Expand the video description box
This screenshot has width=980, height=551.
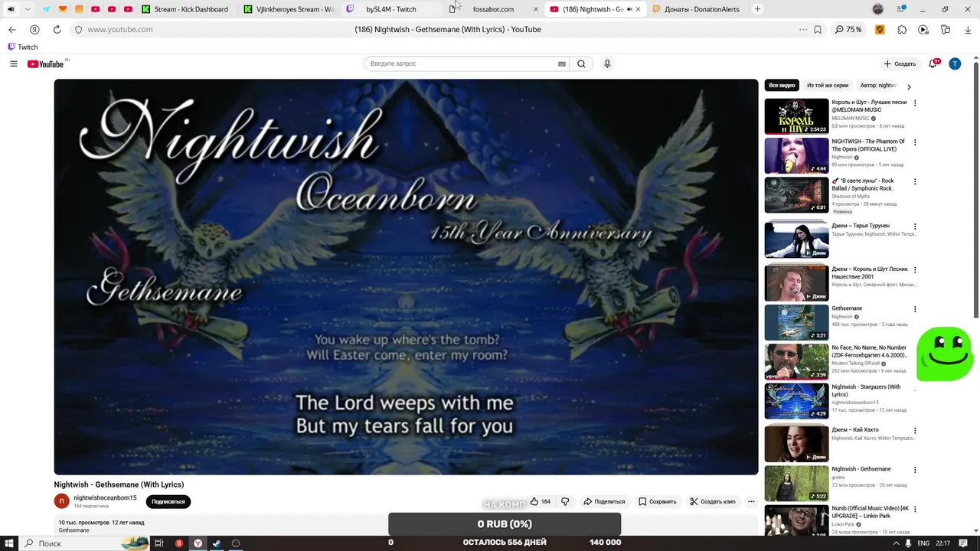click(x=406, y=527)
